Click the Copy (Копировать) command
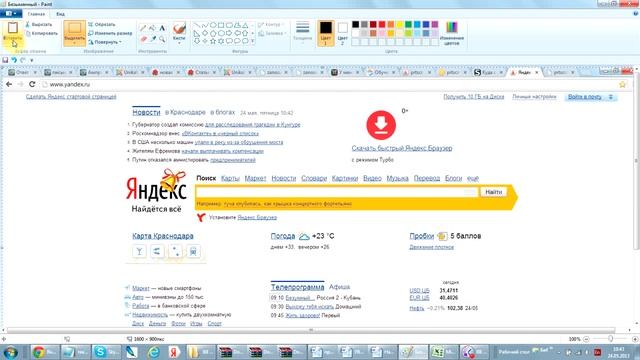The height and width of the screenshot is (360, 640). click(x=41, y=33)
